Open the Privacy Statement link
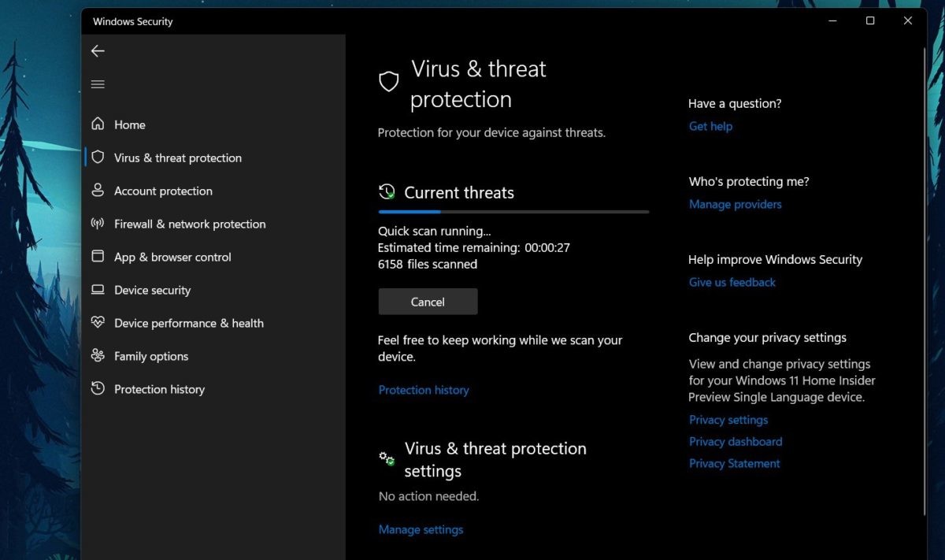The image size is (945, 560). click(735, 464)
